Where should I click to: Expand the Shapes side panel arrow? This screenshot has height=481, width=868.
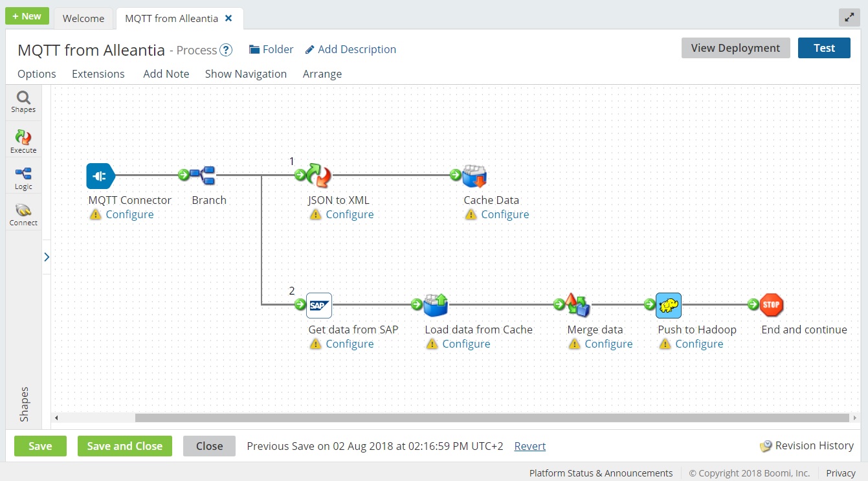click(47, 257)
